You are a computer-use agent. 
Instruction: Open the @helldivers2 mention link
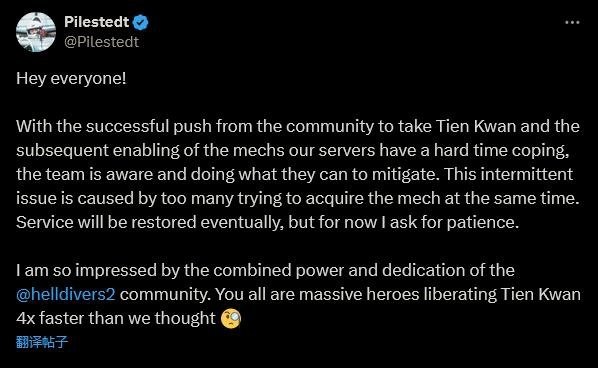66,294
